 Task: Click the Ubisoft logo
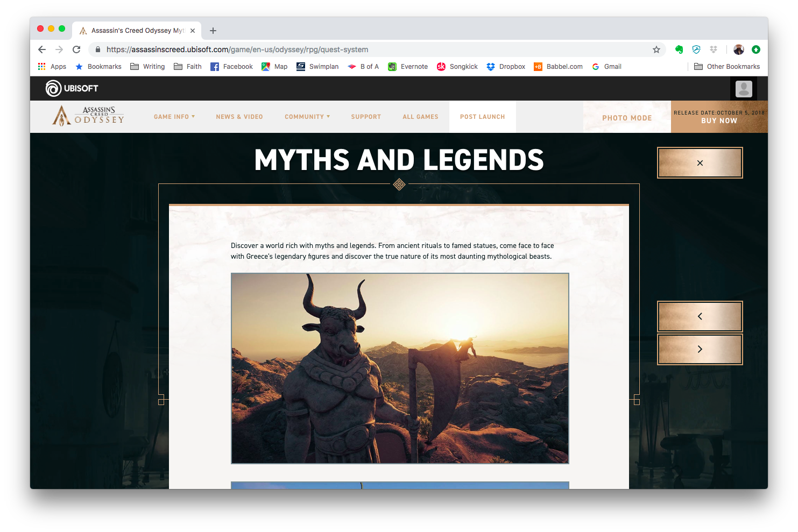72,88
